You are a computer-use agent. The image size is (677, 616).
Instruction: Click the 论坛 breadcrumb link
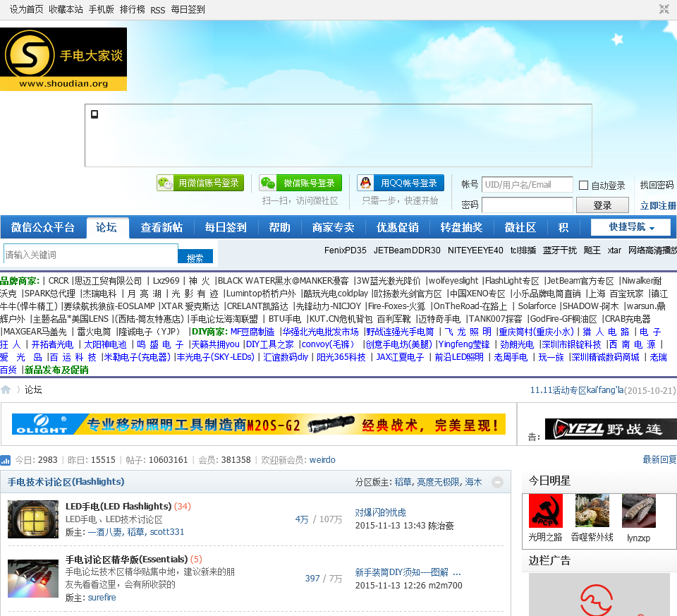pos(33,389)
